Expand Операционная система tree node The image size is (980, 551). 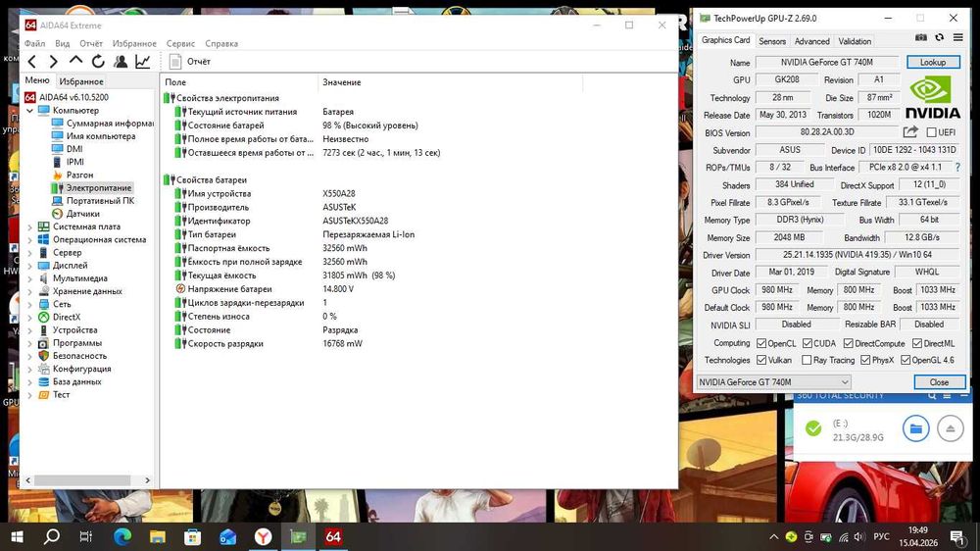coord(29,240)
